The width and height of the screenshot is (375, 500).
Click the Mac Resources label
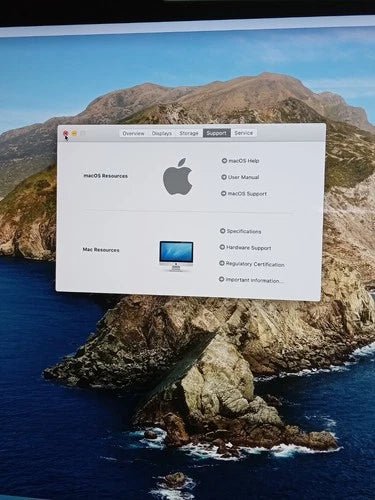pyautogui.click(x=101, y=250)
